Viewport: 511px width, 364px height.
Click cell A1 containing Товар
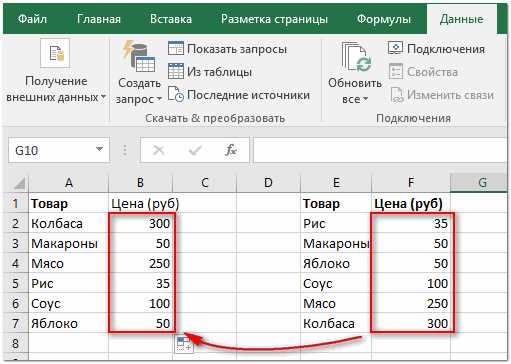[69, 203]
